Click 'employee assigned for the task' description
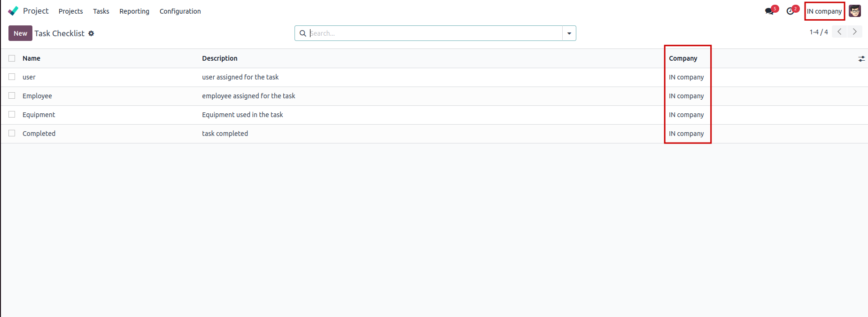This screenshot has width=868, height=317. click(x=248, y=96)
